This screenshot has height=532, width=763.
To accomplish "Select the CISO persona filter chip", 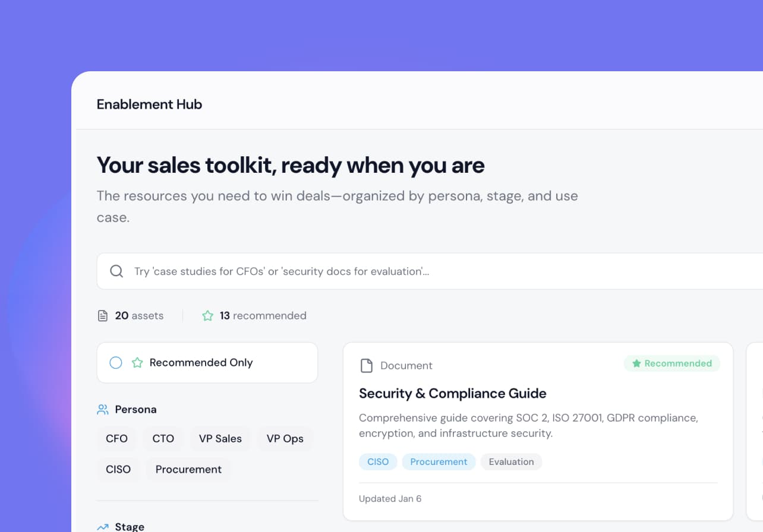I will tap(118, 469).
